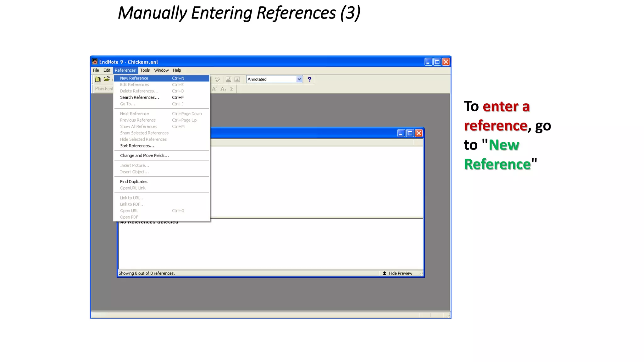644x362 pixels.
Task: Click the subscript A icon
Action: (223, 89)
